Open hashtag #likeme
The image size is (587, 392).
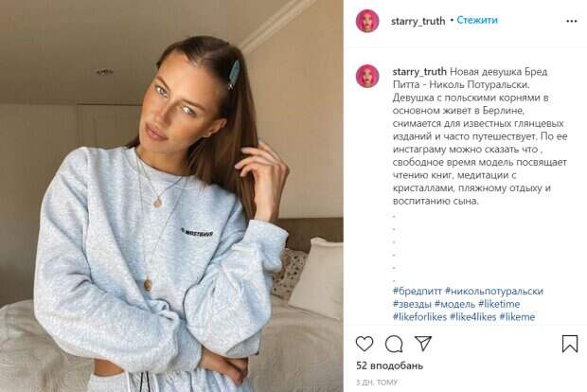(x=517, y=317)
